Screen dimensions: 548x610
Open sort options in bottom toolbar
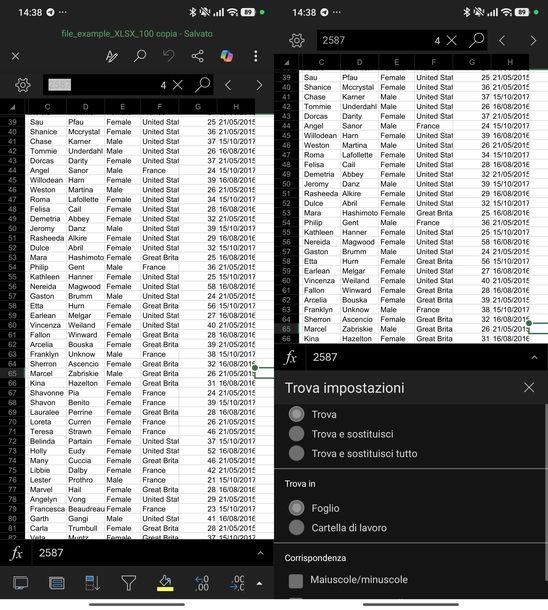[x=93, y=583]
